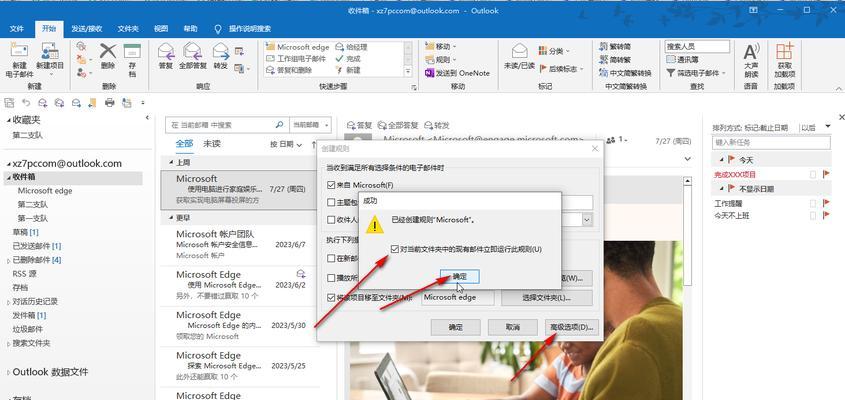Click the print icon in quick access toolbar
This screenshot has width=845, height=400.
pos(109,102)
